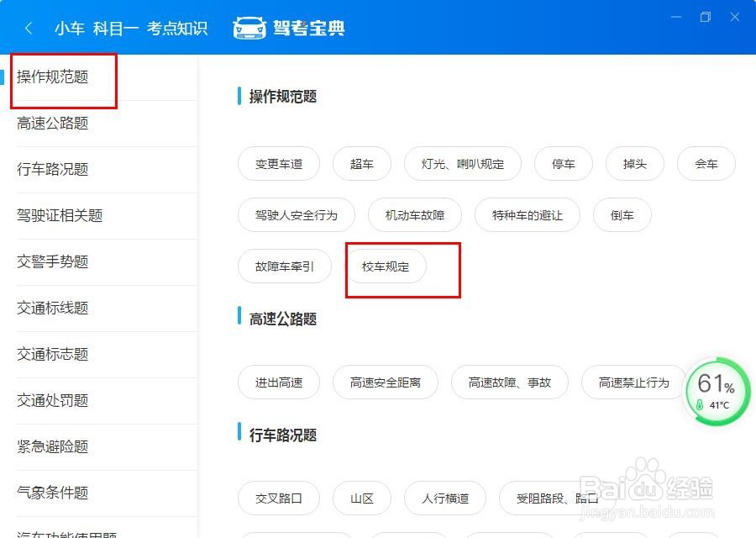This screenshot has width=756, height=538.
Task: Open the 61% temperature monitor widget
Action: click(718, 391)
